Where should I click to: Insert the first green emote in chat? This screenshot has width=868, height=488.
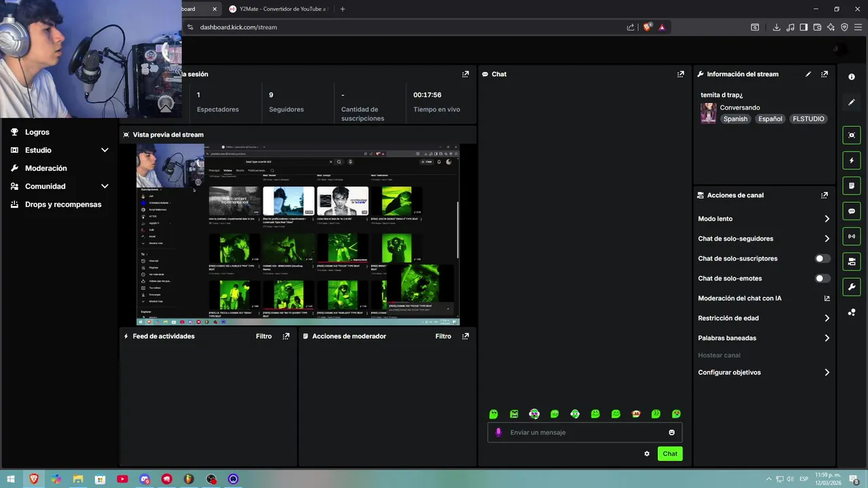click(494, 414)
